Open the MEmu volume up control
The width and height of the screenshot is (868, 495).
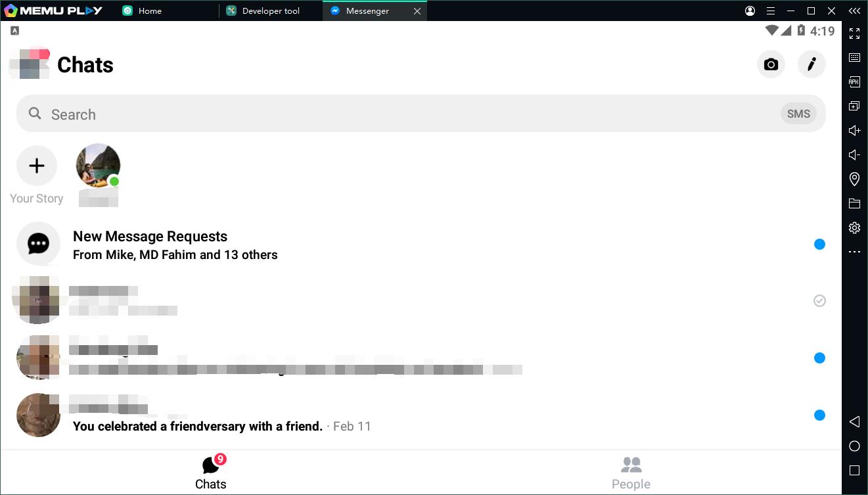coord(854,130)
